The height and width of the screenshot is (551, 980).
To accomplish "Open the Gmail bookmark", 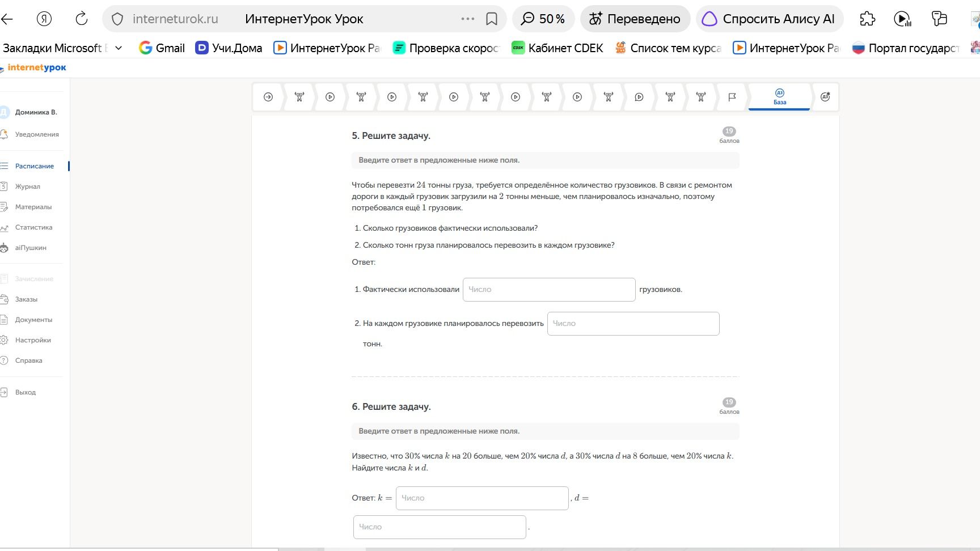I will 162,48.
